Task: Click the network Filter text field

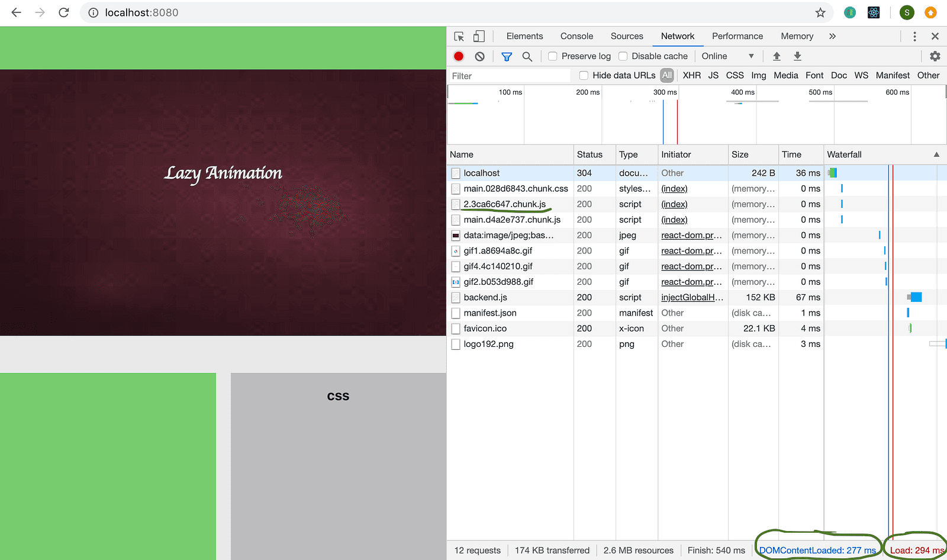Action: coord(509,76)
